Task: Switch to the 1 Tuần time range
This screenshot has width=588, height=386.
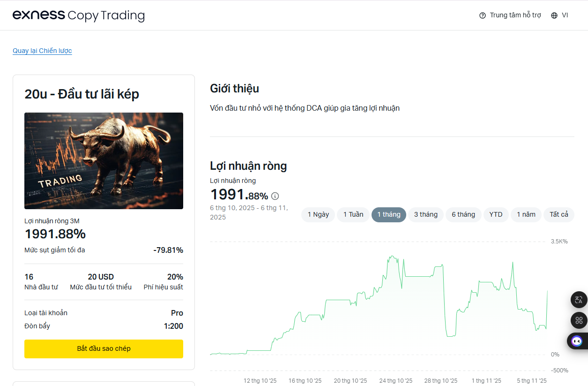Action: pyautogui.click(x=353, y=214)
